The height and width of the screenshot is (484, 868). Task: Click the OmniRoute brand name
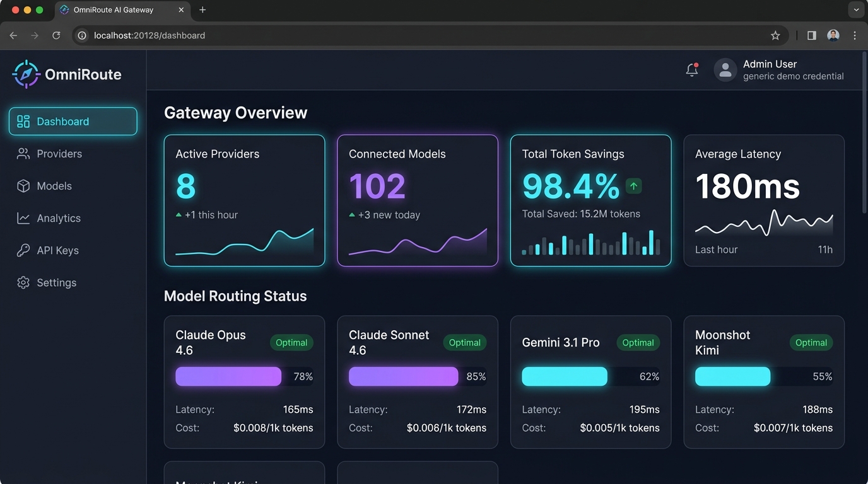coord(83,74)
